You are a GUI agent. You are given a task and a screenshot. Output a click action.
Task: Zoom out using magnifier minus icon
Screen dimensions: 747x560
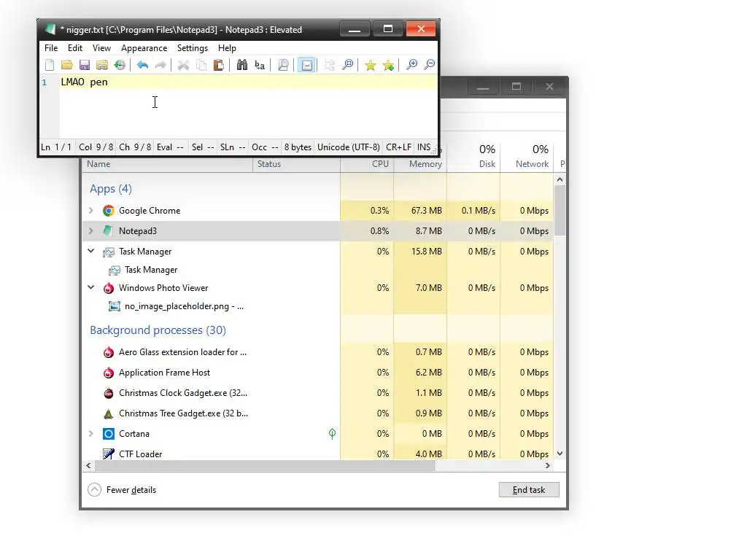pos(429,65)
